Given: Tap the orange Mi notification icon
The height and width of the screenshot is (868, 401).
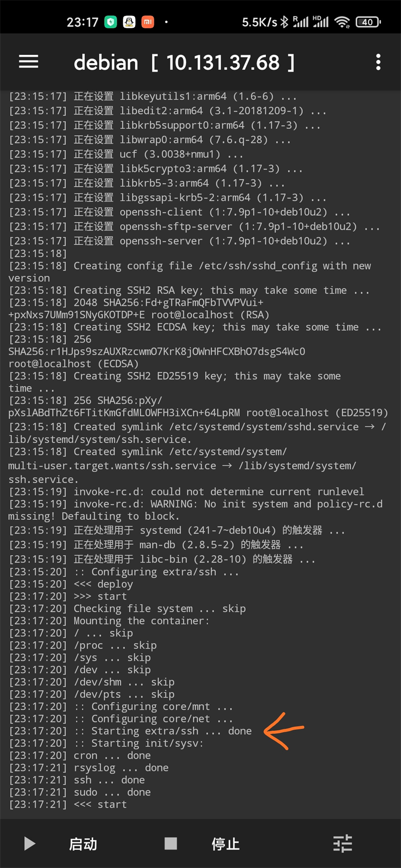Looking at the screenshot, I should (x=148, y=22).
